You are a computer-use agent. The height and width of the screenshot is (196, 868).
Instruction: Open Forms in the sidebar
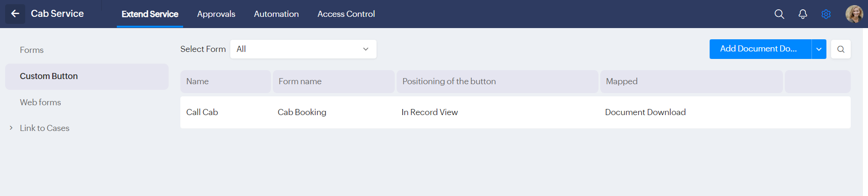coord(32,50)
